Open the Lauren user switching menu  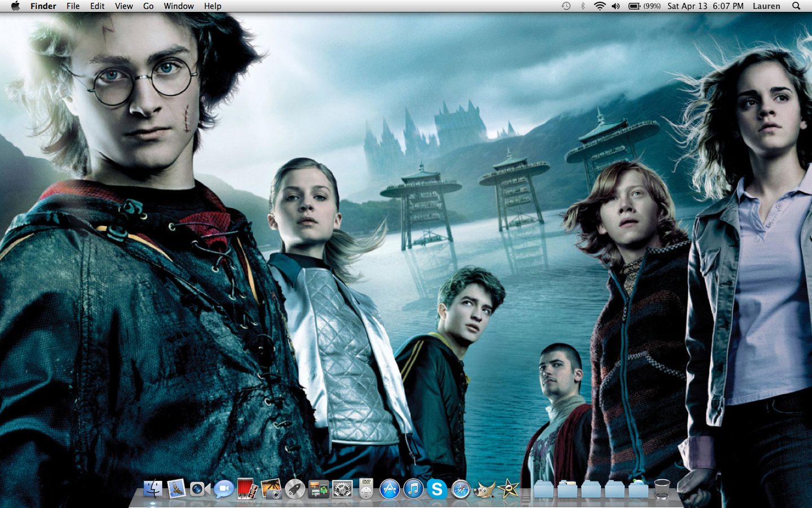766,6
